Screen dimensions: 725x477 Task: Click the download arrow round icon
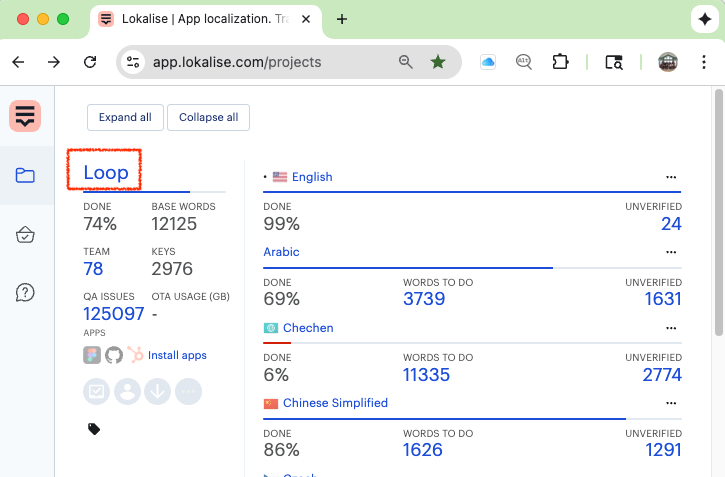pyautogui.click(x=157, y=391)
